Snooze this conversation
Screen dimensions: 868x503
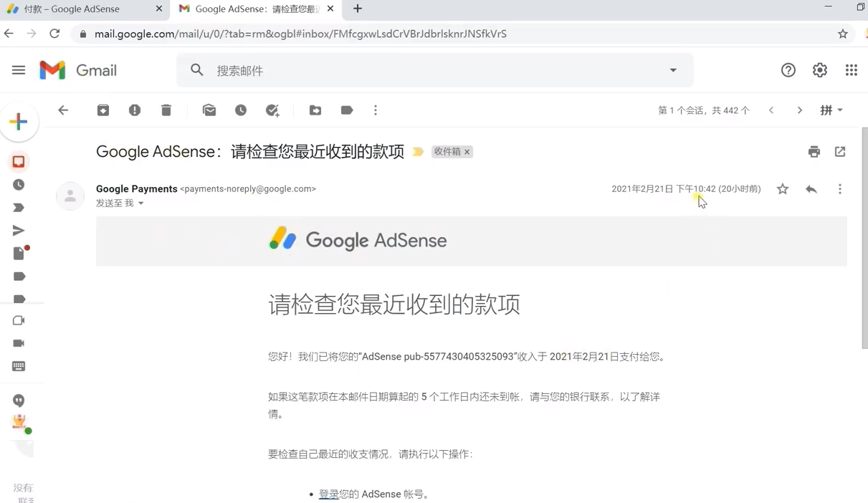point(241,110)
